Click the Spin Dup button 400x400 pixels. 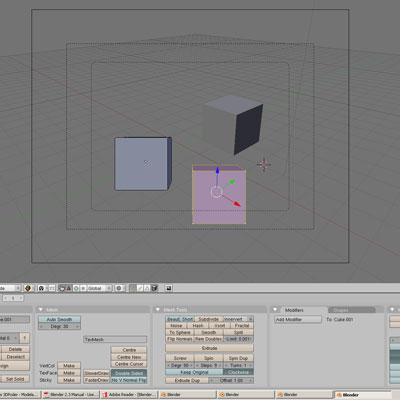click(238, 358)
